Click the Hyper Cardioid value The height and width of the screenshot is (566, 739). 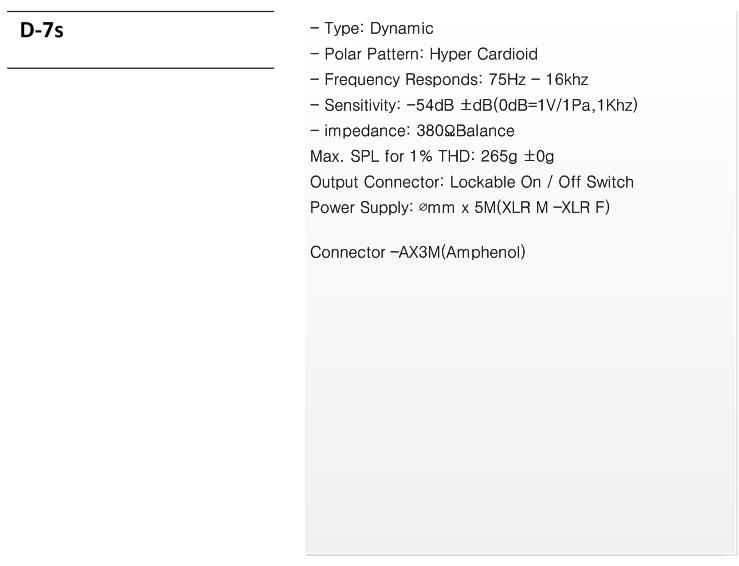(484, 54)
